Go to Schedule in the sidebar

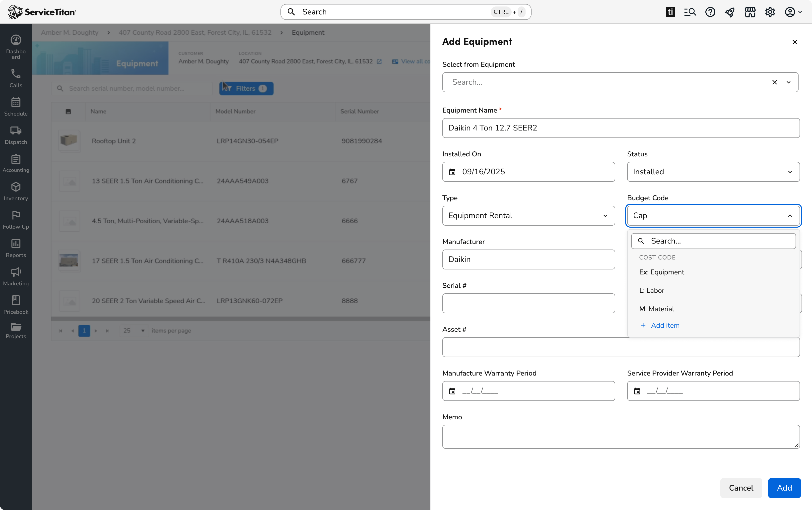click(x=16, y=107)
